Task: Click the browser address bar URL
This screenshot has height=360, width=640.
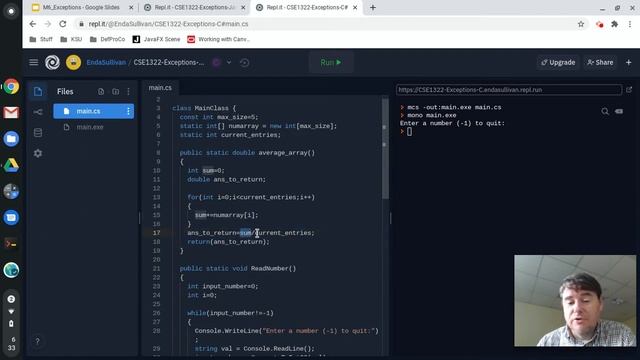Action: tap(168, 24)
